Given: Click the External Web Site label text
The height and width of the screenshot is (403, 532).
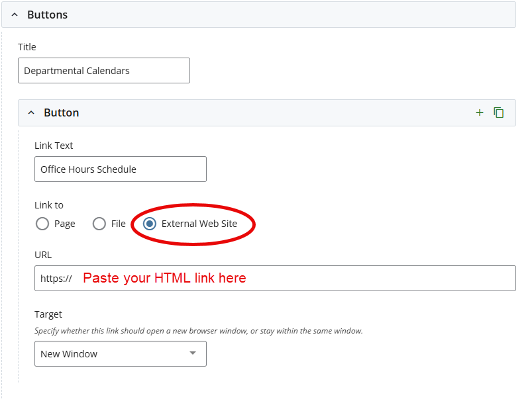Looking at the screenshot, I should coord(199,224).
